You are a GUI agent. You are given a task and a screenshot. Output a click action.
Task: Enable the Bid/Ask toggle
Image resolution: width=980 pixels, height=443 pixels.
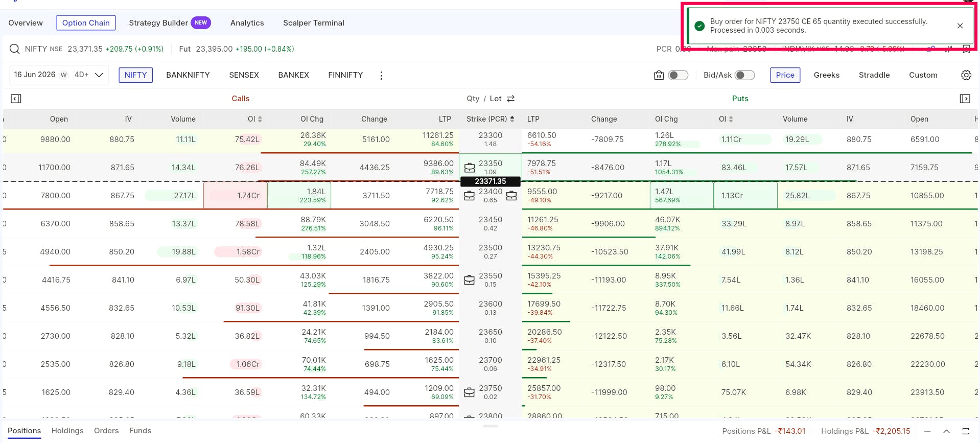(744, 75)
